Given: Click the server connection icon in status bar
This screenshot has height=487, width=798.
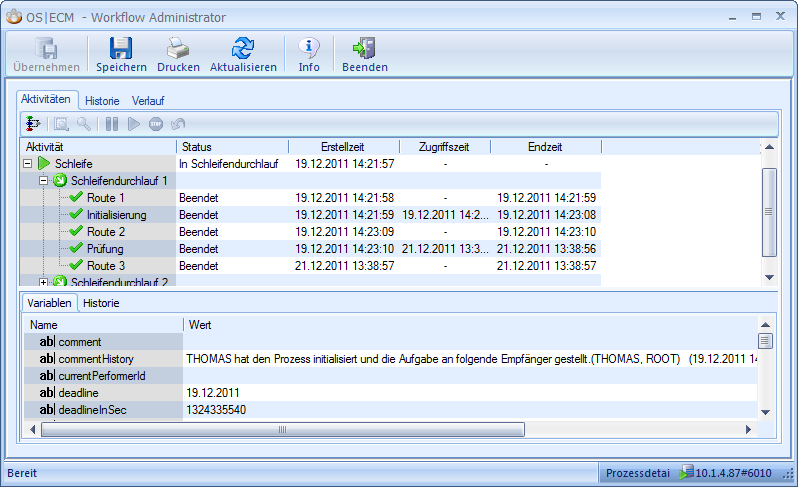Looking at the screenshot, I should coord(687,472).
